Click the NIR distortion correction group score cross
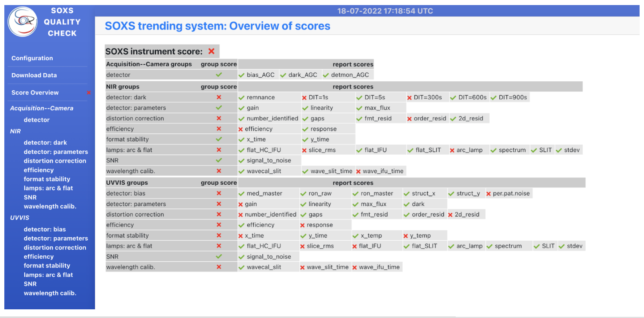The width and height of the screenshot is (644, 318). tap(219, 118)
